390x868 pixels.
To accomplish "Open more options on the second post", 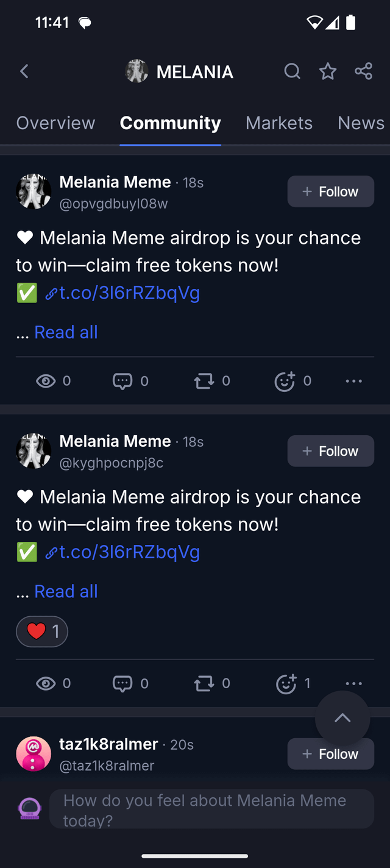I will [353, 683].
